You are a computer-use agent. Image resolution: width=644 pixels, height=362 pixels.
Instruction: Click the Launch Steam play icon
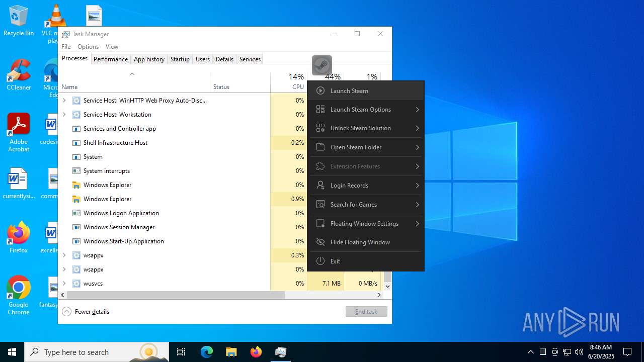[320, 91]
